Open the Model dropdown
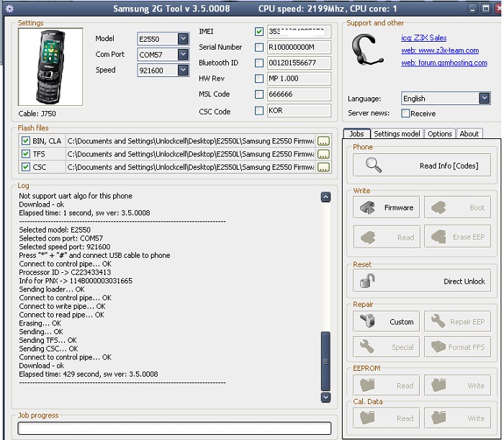This screenshot has width=504, height=440. pyautogui.click(x=183, y=39)
